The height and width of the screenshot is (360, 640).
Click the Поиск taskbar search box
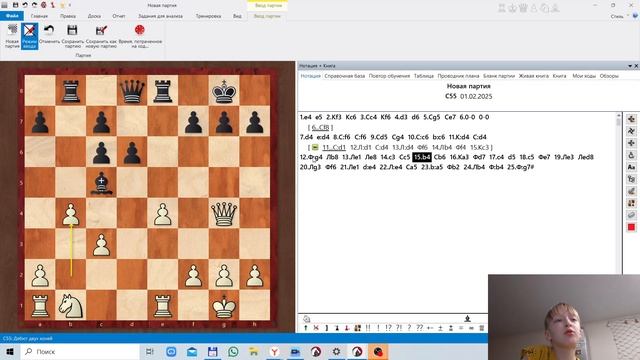tap(80, 351)
